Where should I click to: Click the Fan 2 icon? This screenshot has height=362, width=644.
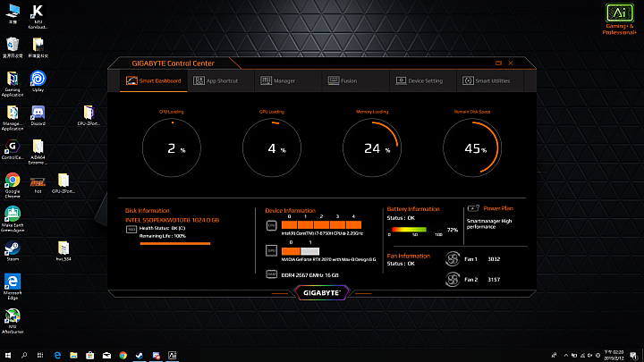point(453,280)
